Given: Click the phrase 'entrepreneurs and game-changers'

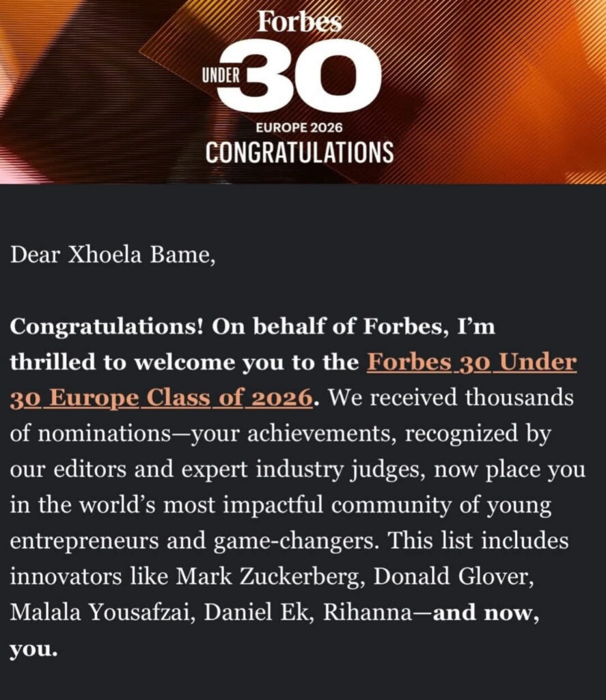Looking at the screenshot, I should 195,541.
